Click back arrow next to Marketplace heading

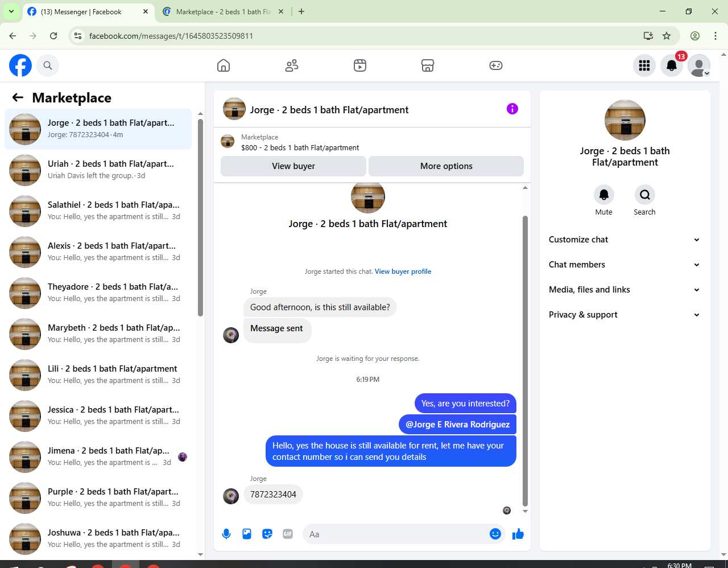(18, 97)
